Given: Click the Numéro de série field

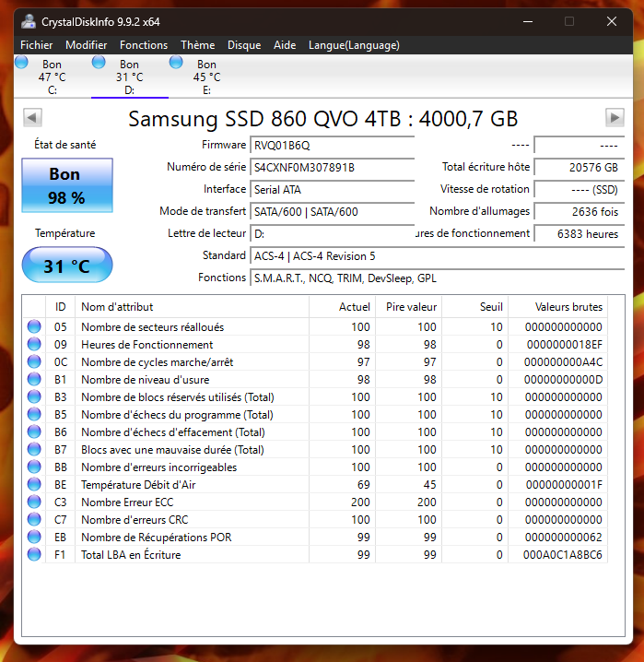Looking at the screenshot, I should (x=333, y=168).
